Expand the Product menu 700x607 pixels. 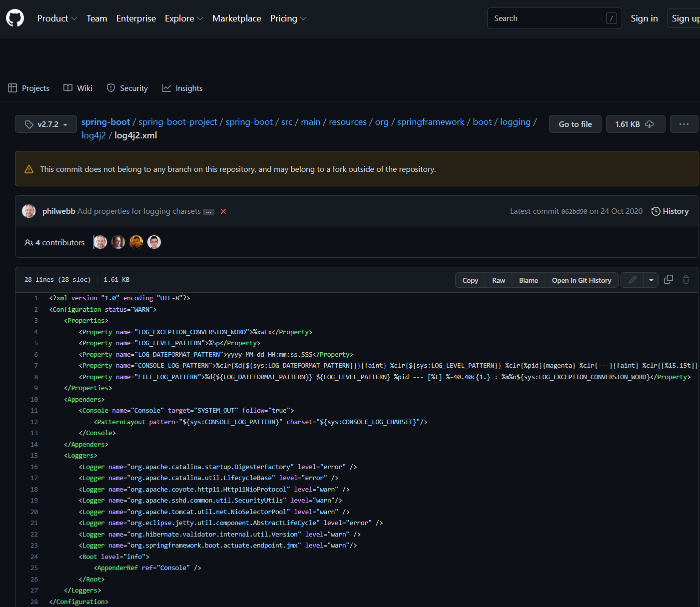(x=57, y=18)
